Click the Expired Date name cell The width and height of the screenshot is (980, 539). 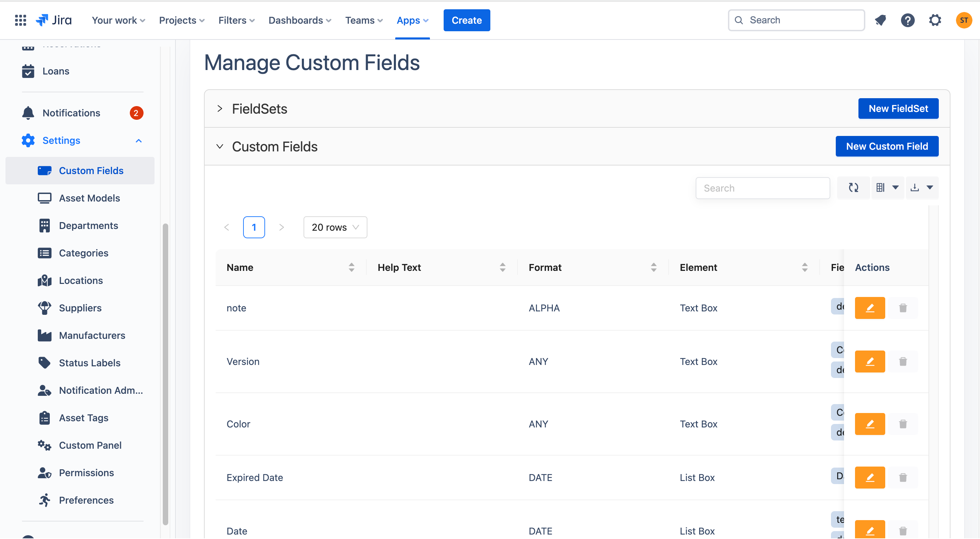(x=291, y=478)
